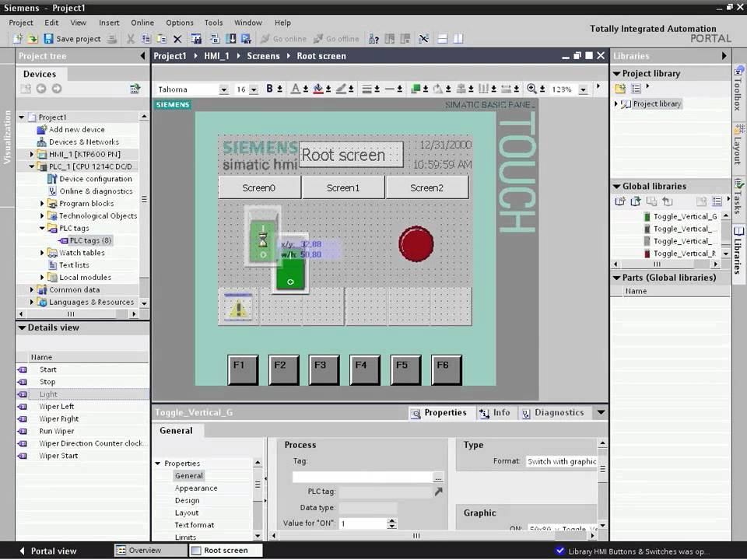
Task: Switch to the Properties inspector tab
Action: [x=440, y=413]
